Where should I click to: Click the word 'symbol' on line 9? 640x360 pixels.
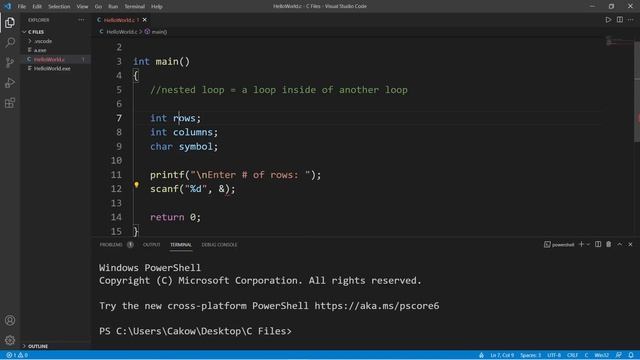click(x=196, y=147)
